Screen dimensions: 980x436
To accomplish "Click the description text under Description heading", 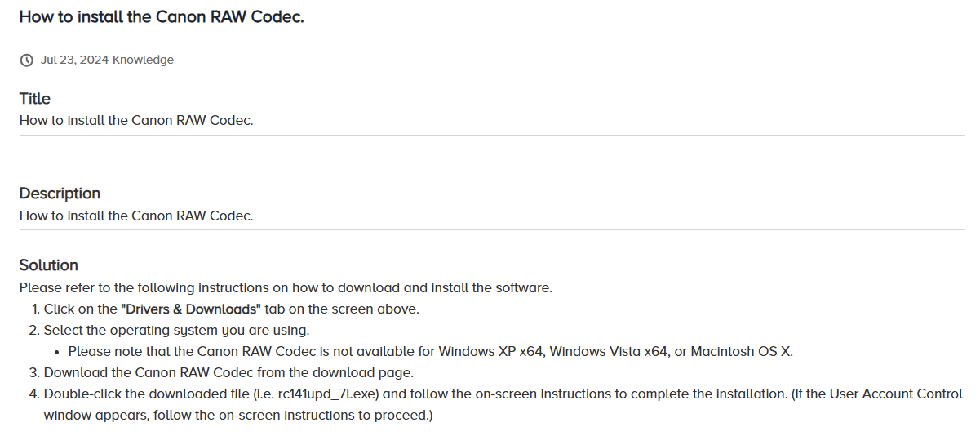I will coord(136,216).
